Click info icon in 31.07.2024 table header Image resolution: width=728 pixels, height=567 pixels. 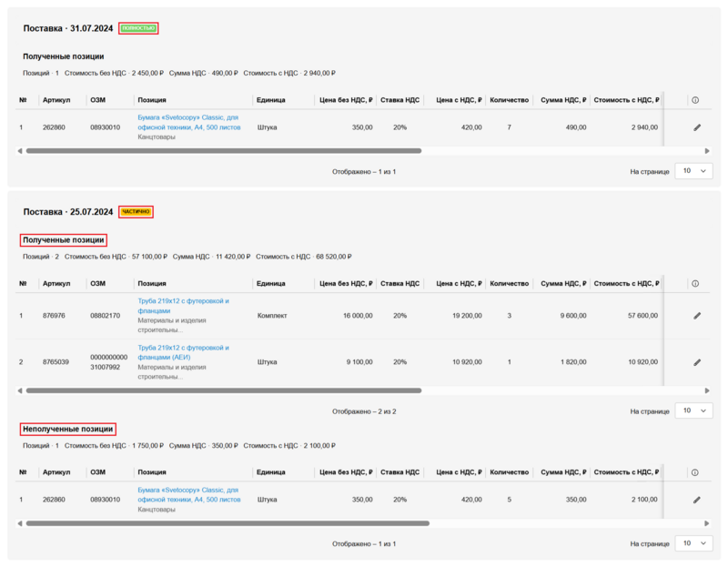coord(695,100)
